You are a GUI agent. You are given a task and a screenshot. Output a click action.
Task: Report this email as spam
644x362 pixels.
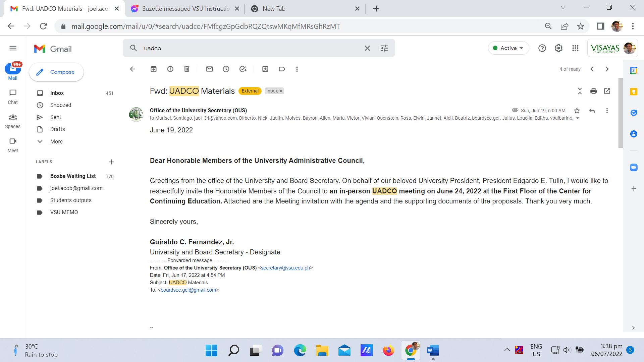pos(170,69)
